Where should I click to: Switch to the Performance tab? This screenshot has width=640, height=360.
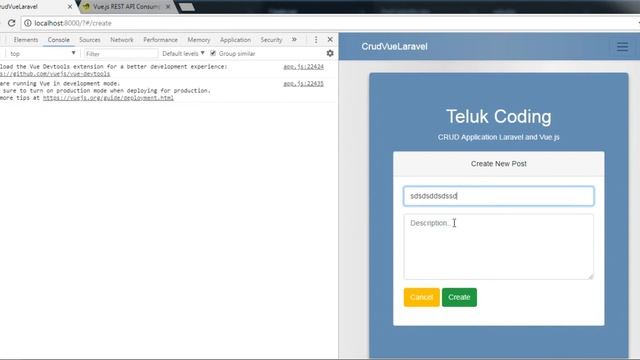[x=160, y=40]
